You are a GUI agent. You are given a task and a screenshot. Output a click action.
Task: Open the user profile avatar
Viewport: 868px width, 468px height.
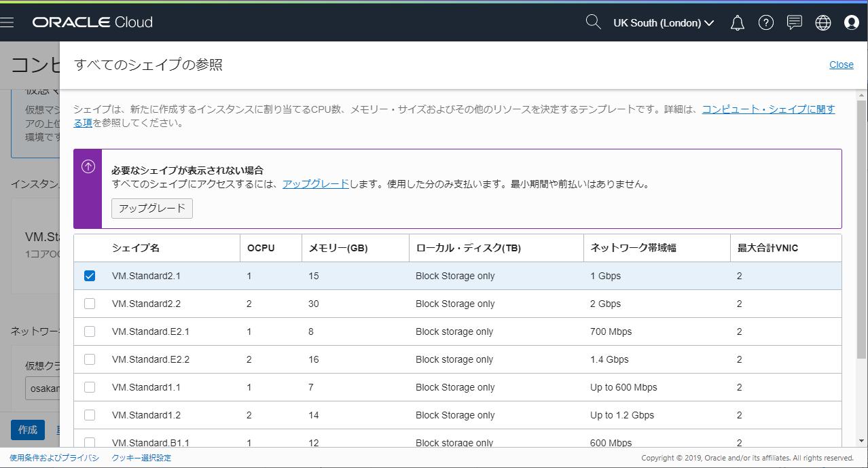pyautogui.click(x=851, y=23)
